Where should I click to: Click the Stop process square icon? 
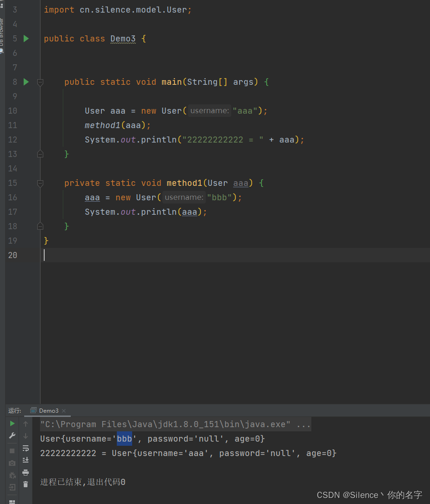12,450
